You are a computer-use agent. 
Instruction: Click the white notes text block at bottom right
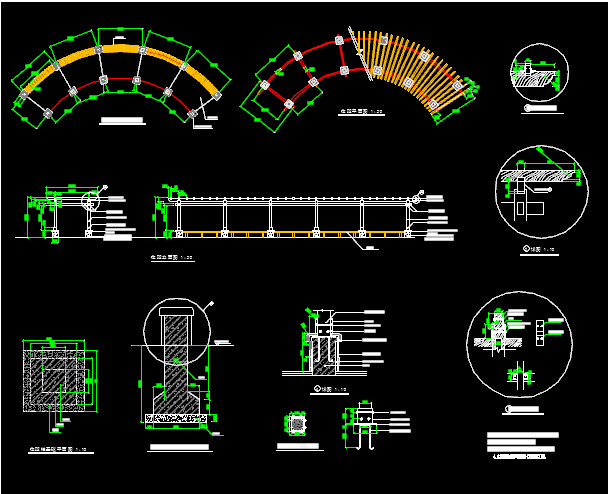coord(522,444)
